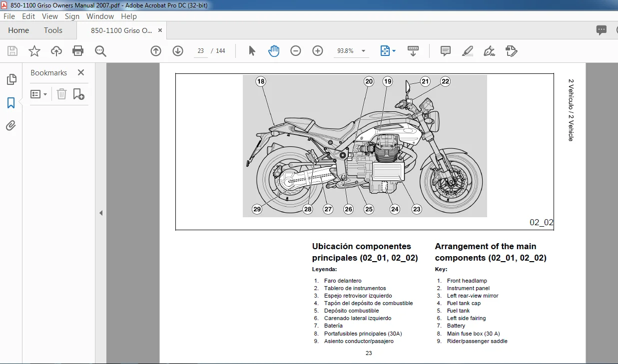Open attachments paperclip panel
This screenshot has width=618, height=364.
coord(11,126)
